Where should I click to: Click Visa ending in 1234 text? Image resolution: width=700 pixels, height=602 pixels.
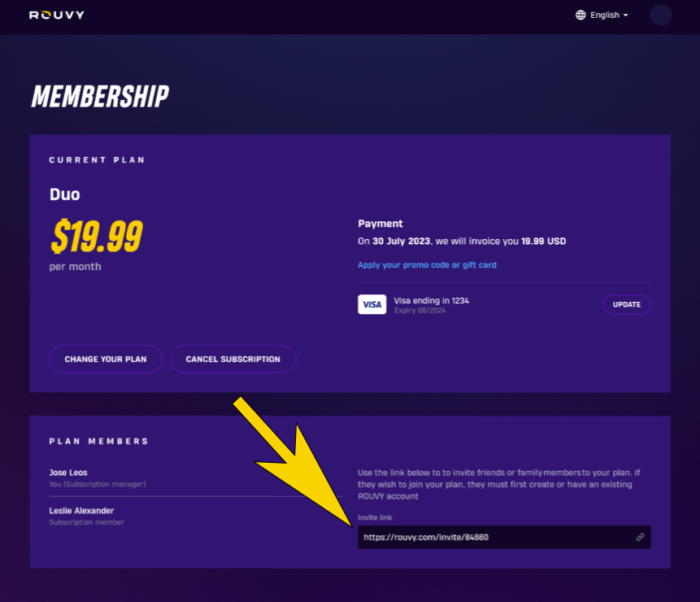(431, 300)
